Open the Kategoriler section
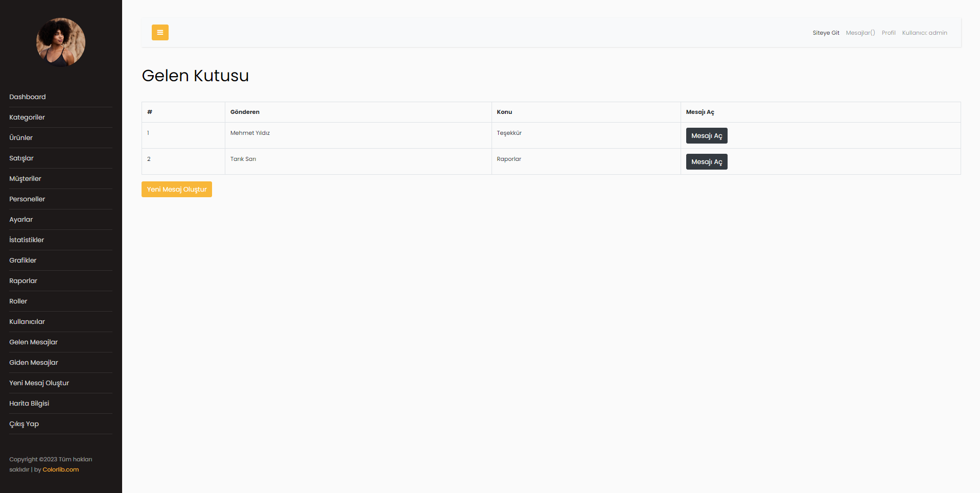This screenshot has width=980, height=493. click(27, 117)
